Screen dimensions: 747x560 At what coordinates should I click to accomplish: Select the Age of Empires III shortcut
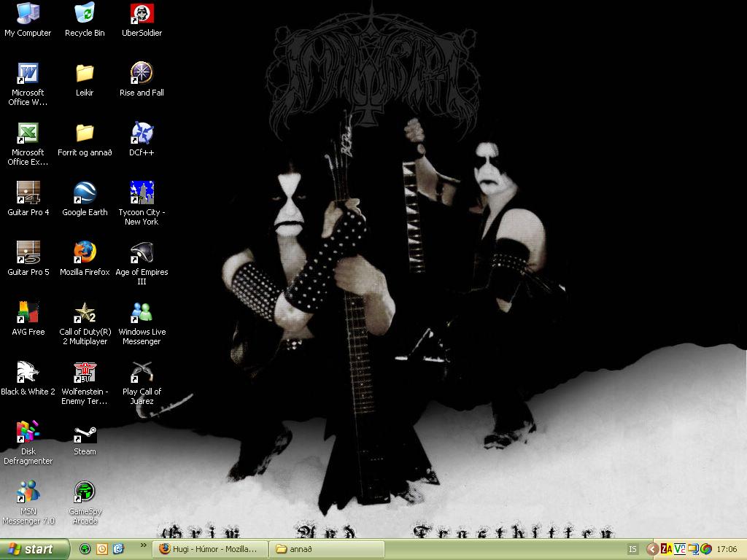142,264
